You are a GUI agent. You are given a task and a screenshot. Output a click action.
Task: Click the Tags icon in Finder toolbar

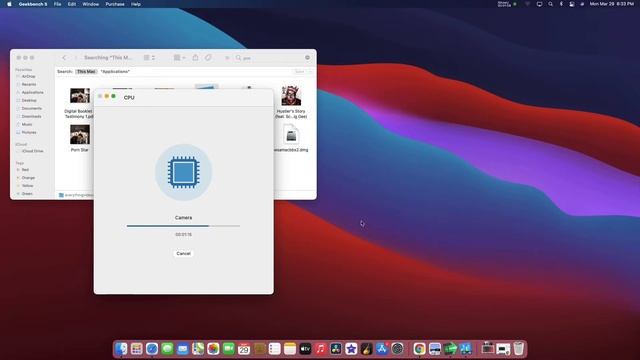coord(208,58)
